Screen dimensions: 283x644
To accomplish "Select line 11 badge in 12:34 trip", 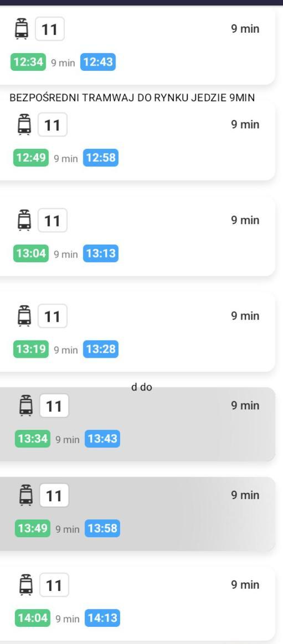I will 50,29.
